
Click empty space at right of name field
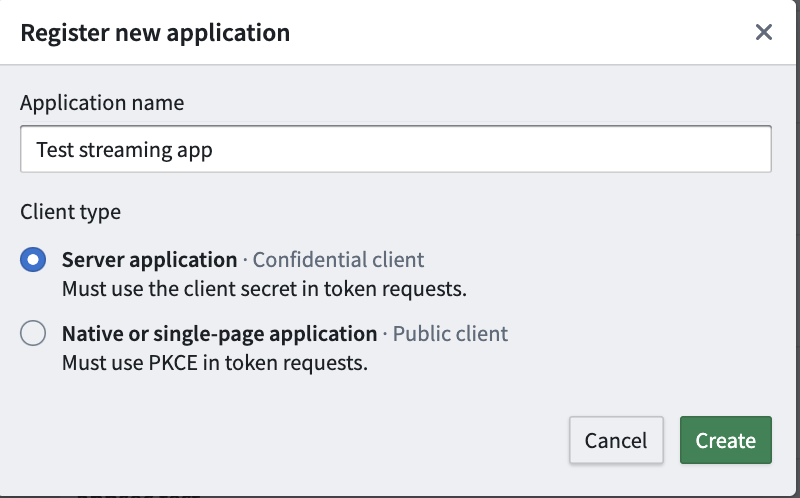pos(600,150)
